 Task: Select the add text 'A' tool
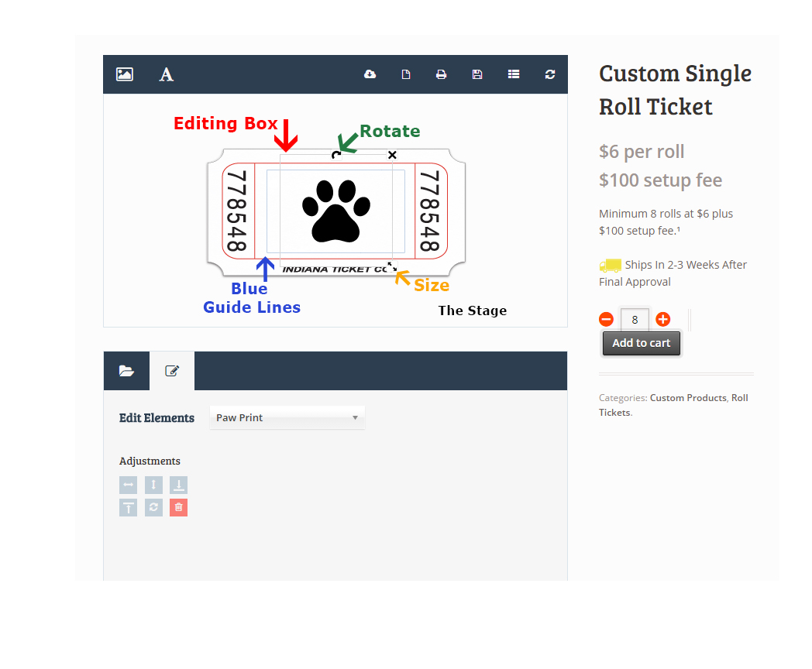point(167,74)
